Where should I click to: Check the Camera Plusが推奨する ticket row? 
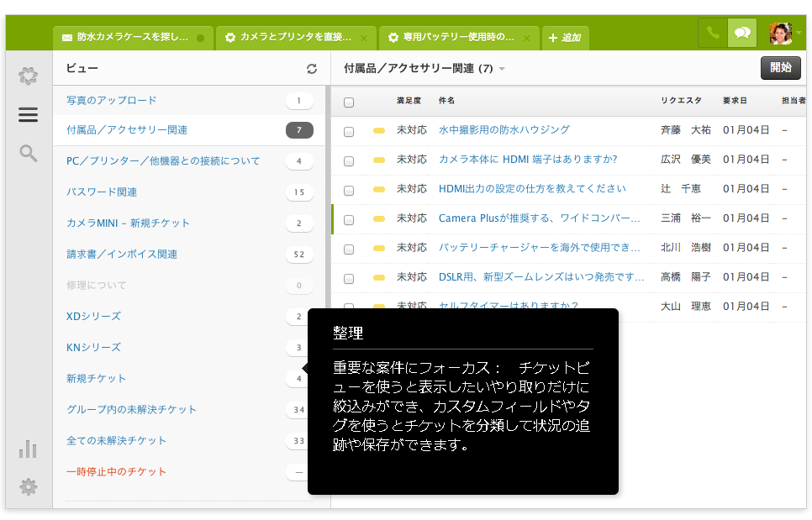click(349, 220)
